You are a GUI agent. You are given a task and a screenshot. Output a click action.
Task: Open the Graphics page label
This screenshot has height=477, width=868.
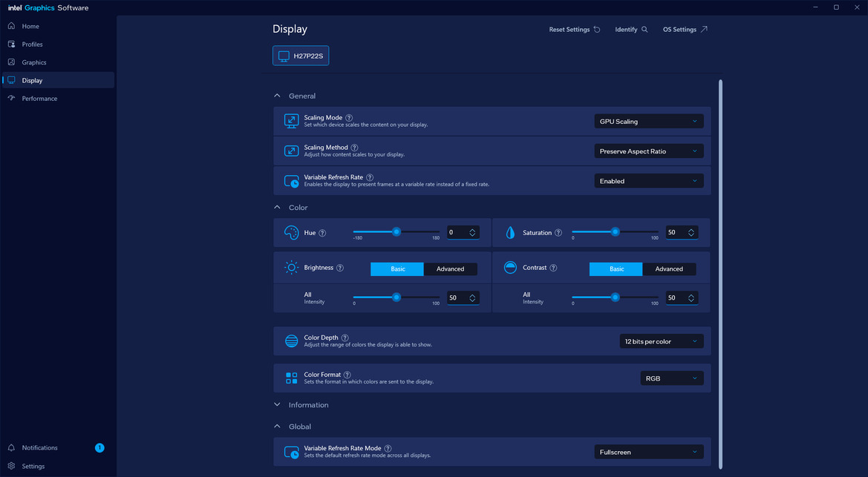(x=33, y=62)
